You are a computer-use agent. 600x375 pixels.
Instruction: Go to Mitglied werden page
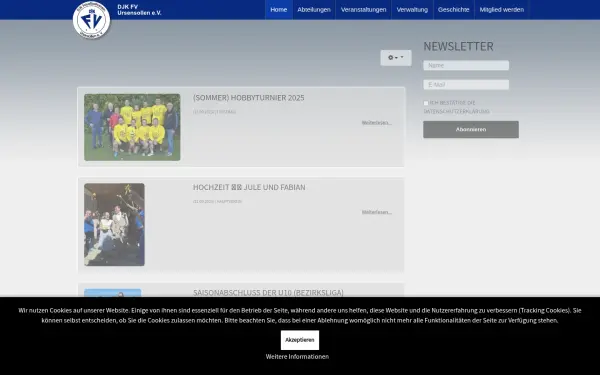point(502,10)
